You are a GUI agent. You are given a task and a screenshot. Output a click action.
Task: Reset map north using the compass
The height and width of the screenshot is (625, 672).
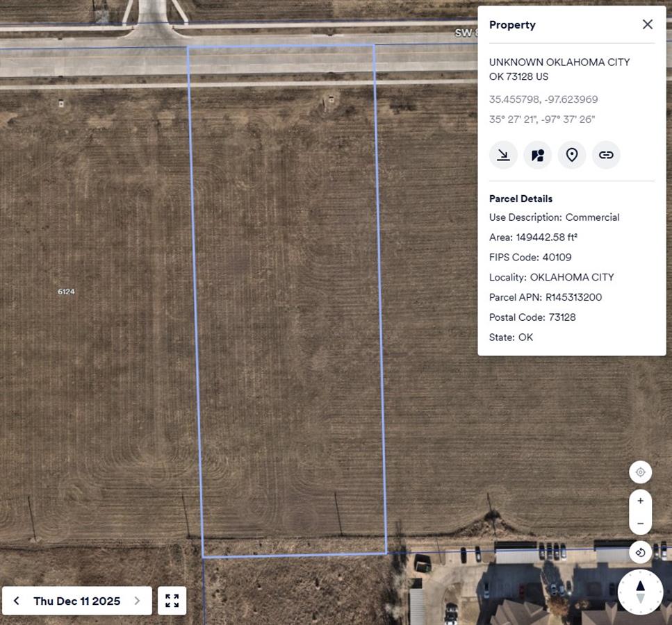point(640,592)
